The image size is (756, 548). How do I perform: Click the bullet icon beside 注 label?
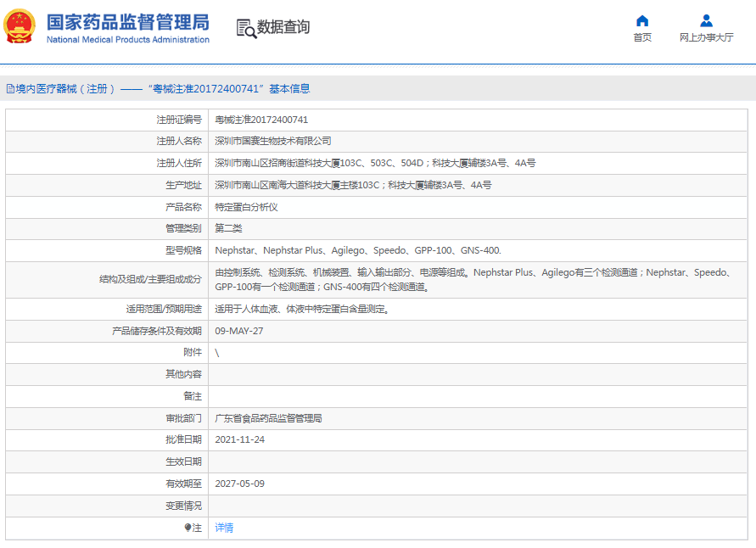[x=188, y=528]
